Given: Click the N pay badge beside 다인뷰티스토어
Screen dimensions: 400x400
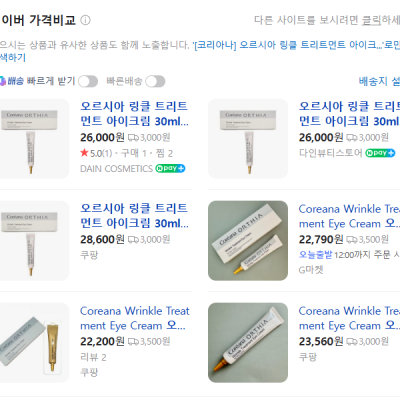Looking at the screenshot, I should [x=380, y=153].
